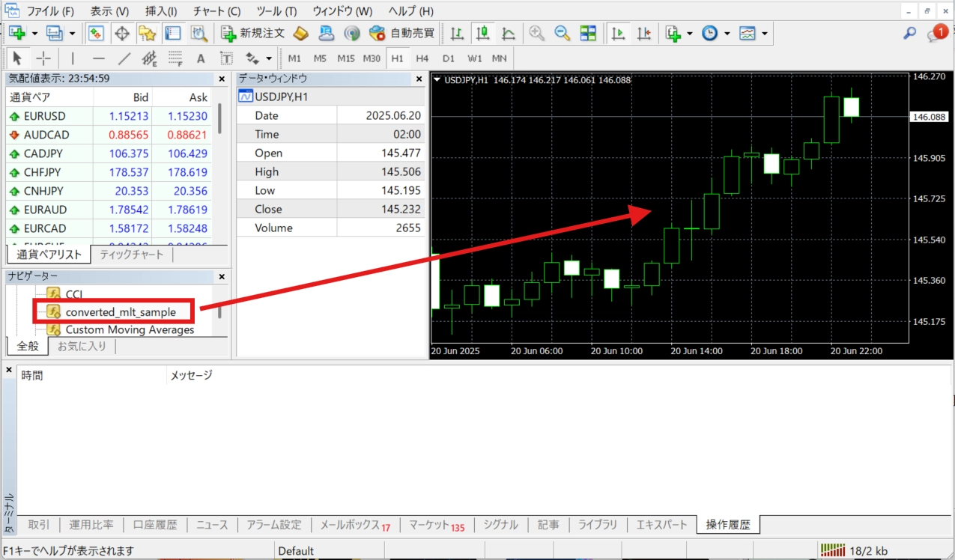Screen dimensions: 955x560
Task: Toggle the Data Window panel icon
Action: coord(121,34)
